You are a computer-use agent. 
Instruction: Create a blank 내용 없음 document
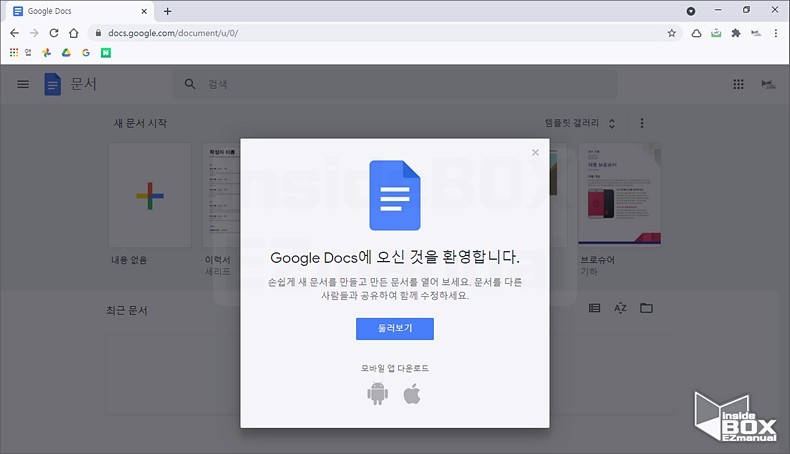coord(150,195)
